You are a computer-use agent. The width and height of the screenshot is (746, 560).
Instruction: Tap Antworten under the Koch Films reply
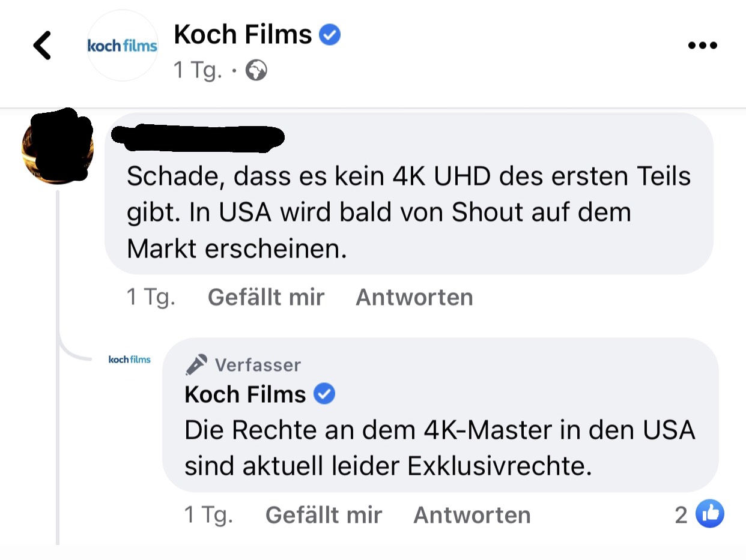[x=472, y=515]
